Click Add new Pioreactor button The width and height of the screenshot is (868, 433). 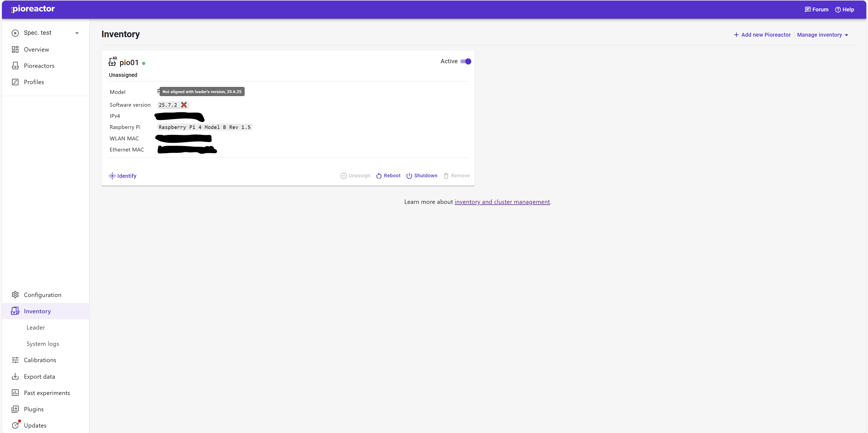(762, 35)
